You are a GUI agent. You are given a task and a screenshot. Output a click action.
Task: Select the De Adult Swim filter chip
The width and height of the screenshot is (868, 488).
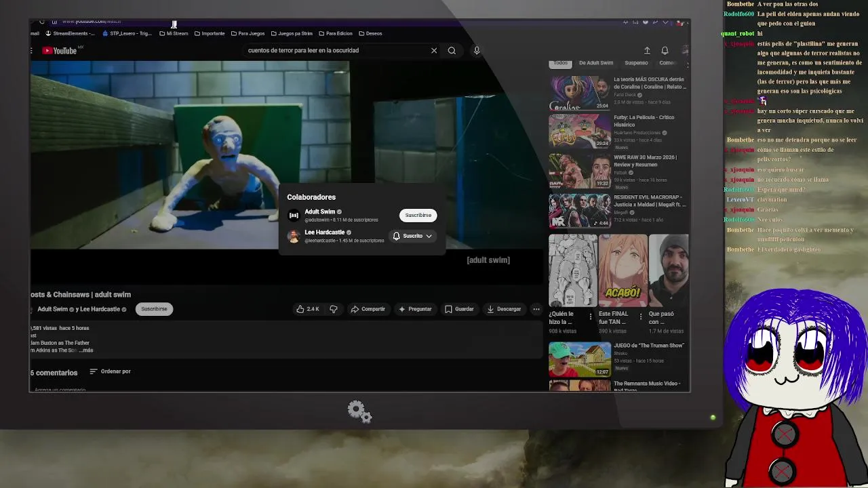click(596, 63)
